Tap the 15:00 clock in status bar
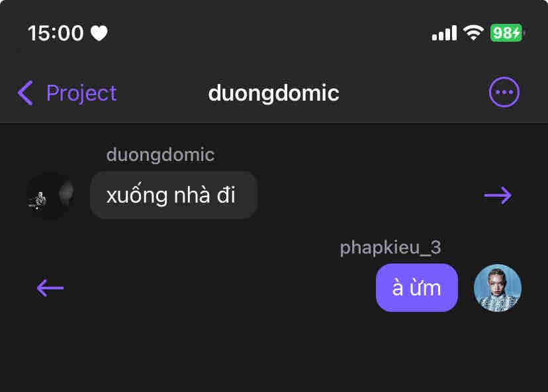Viewport: 548px width, 392px height. [56, 33]
